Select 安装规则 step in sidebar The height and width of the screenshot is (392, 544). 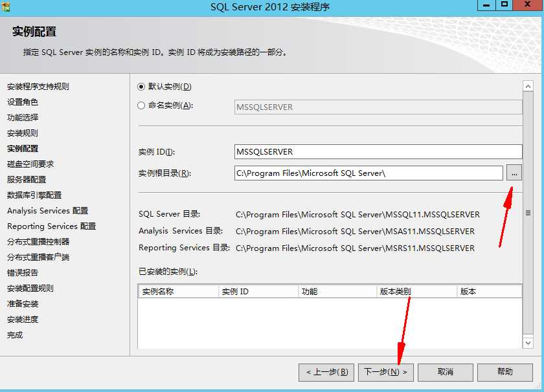coord(23,133)
